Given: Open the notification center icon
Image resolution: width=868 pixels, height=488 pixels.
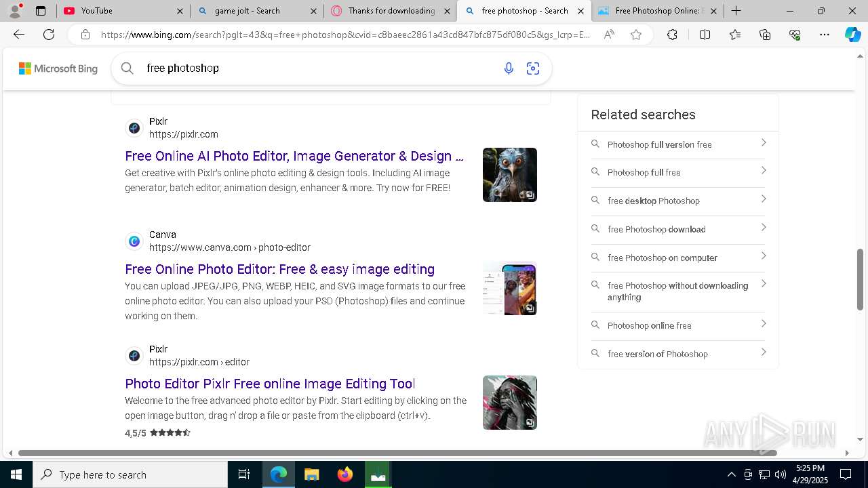Looking at the screenshot, I should (846, 474).
